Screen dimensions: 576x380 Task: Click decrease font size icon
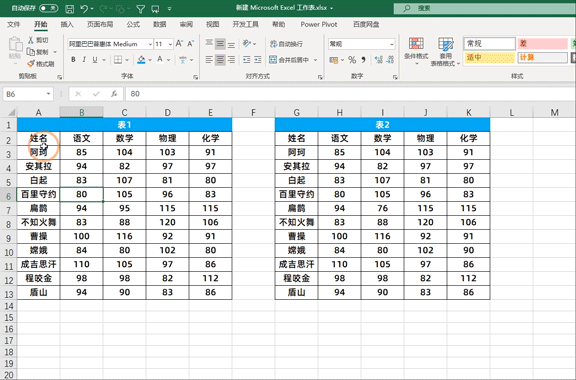pos(190,44)
